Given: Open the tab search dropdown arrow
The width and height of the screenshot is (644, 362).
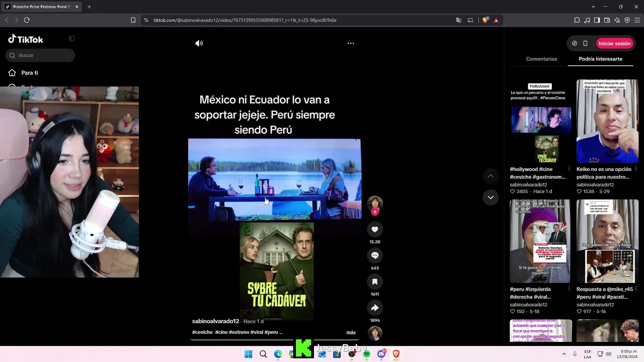Looking at the screenshot, I should tap(593, 7).
